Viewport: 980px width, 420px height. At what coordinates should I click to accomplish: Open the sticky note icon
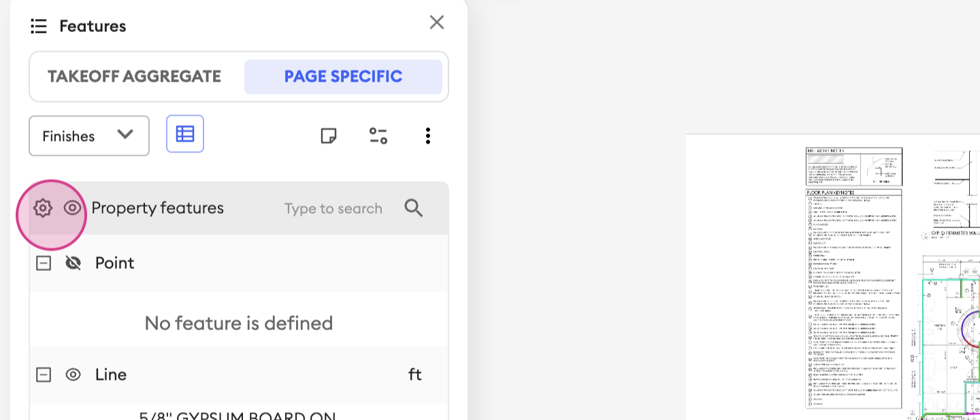click(x=329, y=135)
